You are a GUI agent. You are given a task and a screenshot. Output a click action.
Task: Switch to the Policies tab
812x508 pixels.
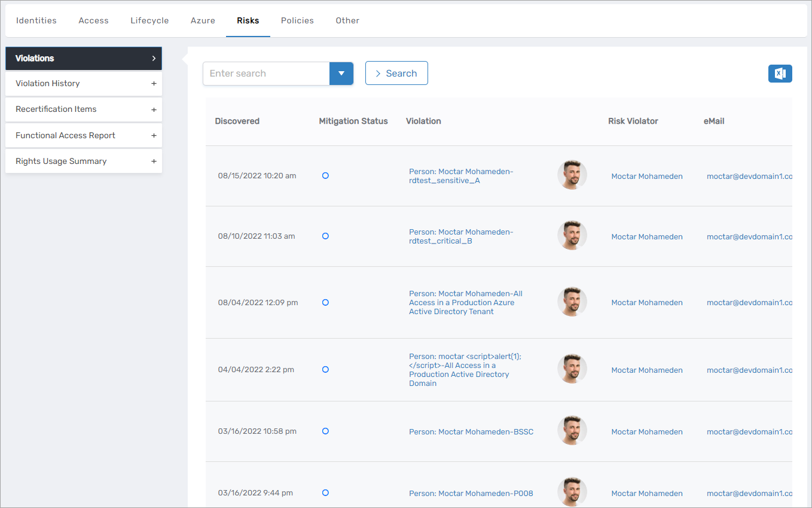[x=297, y=20]
